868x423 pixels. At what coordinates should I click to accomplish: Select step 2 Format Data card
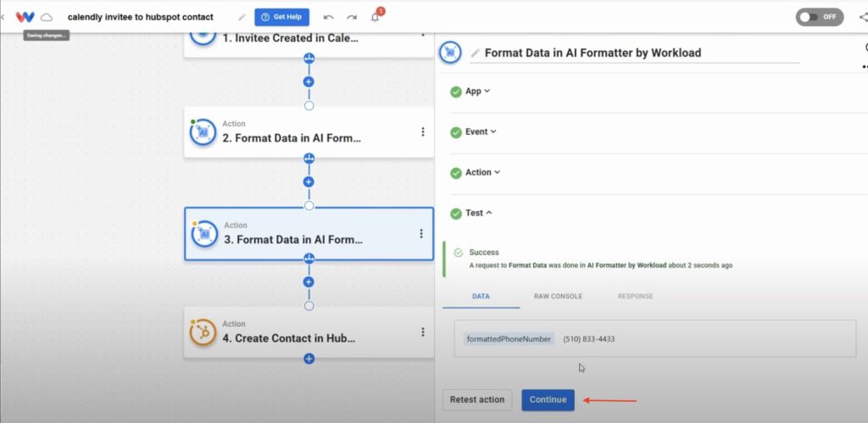tap(309, 131)
